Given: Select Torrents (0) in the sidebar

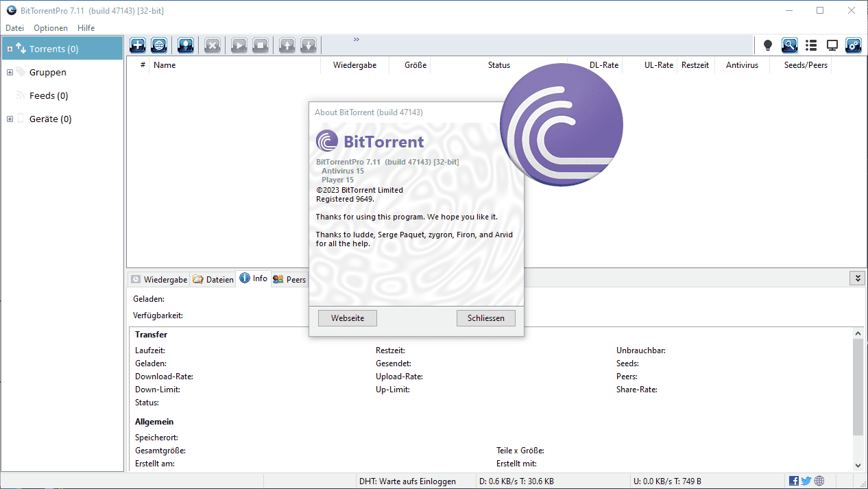Looking at the screenshot, I should click(62, 49).
